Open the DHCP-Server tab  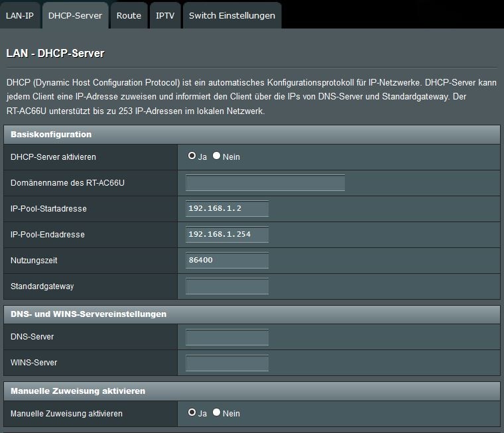click(x=75, y=15)
